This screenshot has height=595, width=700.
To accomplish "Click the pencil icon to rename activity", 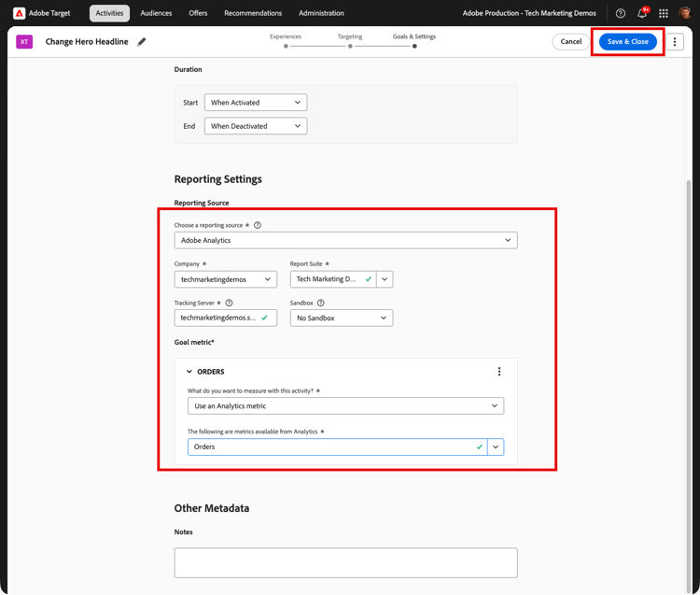I will click(x=142, y=41).
